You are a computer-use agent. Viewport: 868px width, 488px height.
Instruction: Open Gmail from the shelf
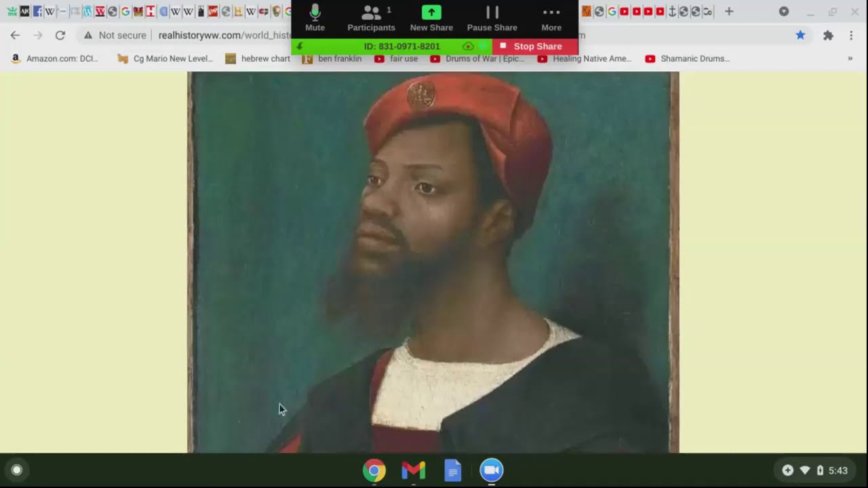coord(413,470)
